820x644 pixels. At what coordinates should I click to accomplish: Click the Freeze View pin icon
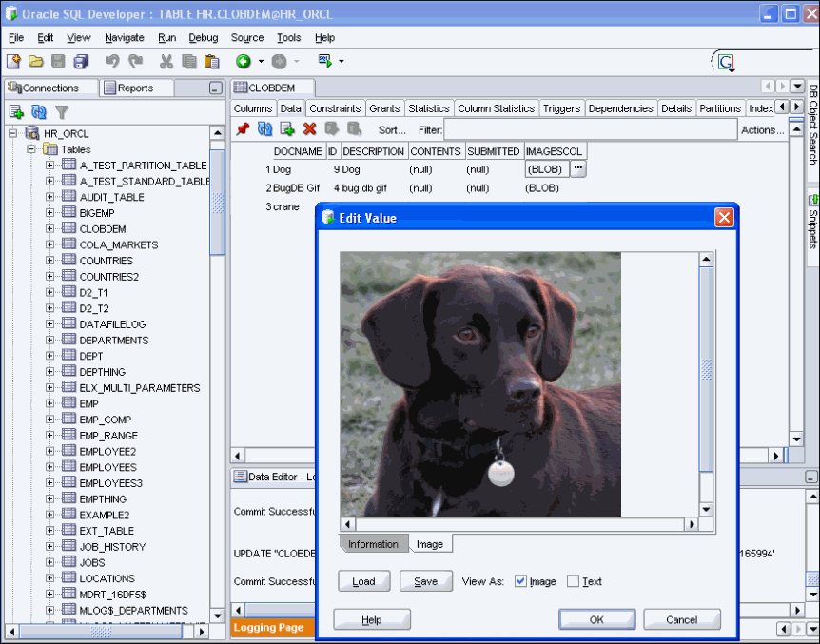pos(243,129)
